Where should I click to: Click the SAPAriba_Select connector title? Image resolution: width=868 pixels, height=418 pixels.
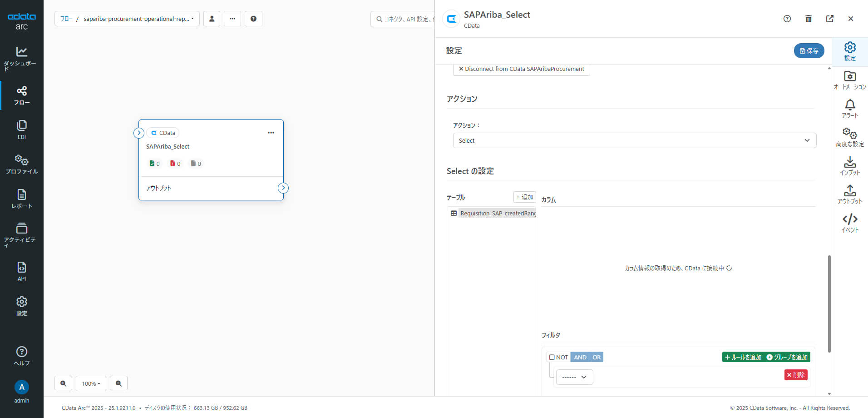point(168,146)
